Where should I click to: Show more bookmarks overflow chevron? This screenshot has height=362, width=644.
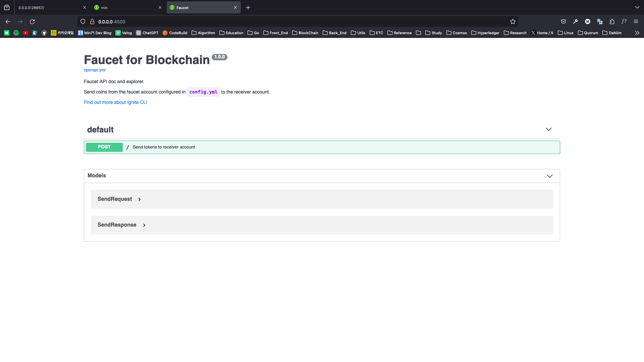637,33
